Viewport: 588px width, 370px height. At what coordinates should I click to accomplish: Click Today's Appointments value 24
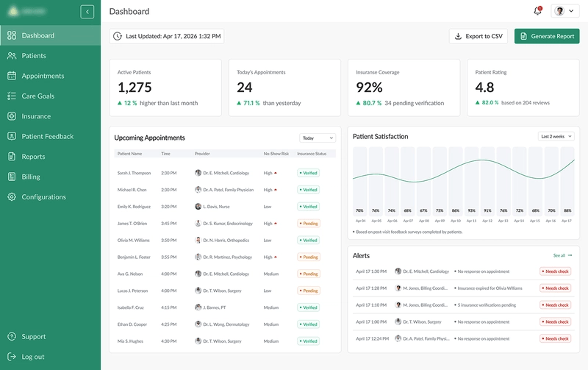click(x=245, y=88)
